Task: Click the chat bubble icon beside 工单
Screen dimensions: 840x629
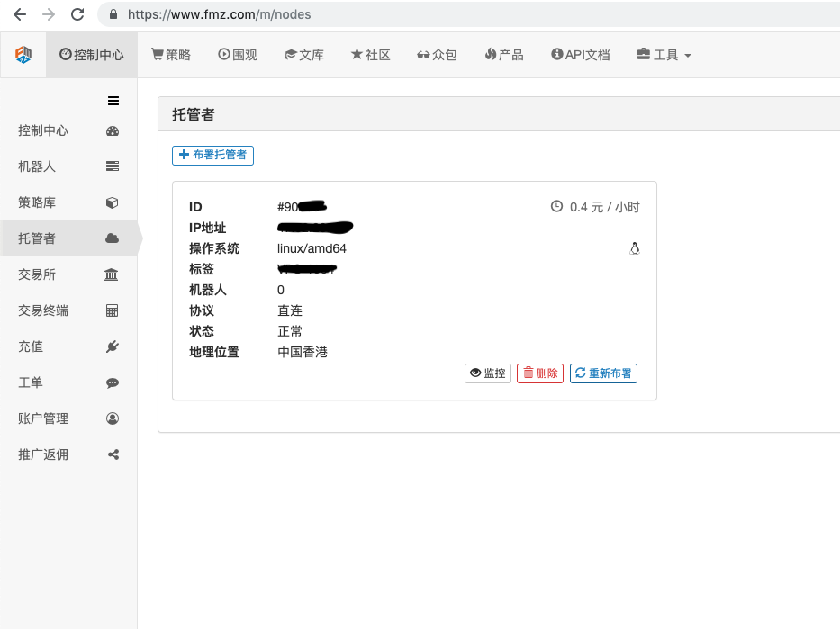Action: 113,382
